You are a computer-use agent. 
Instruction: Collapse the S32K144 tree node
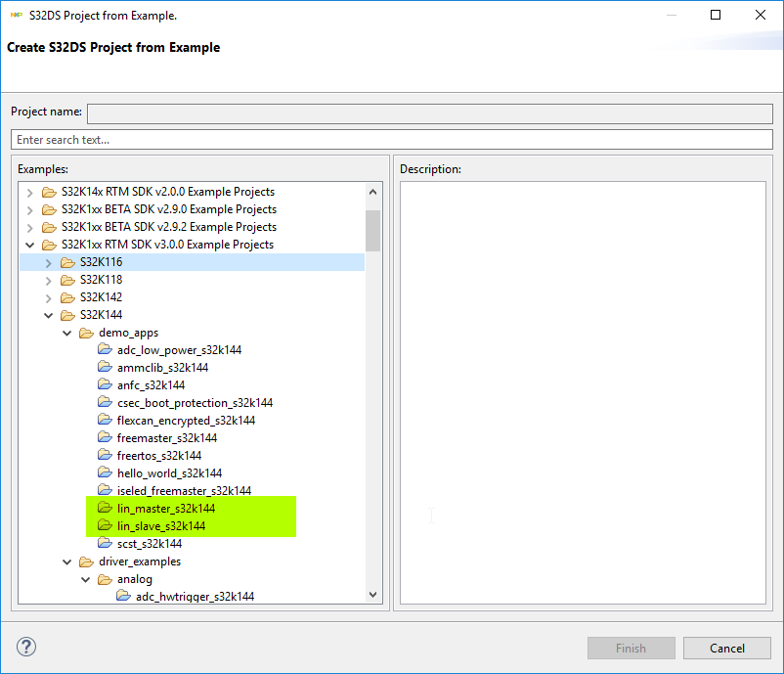click(49, 315)
